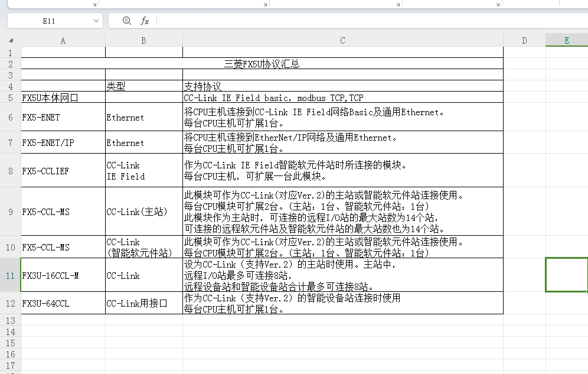Click the CC-Link用接口 cell
Screen dimensions: 588x374
(x=143, y=304)
